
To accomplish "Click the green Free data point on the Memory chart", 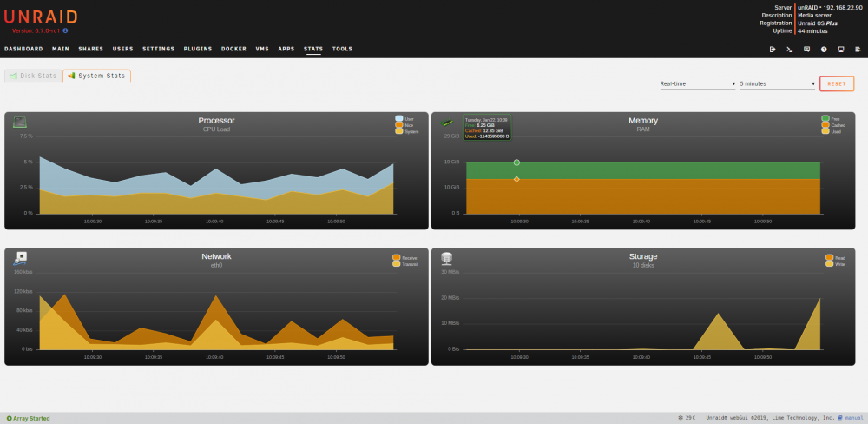I will pos(516,162).
